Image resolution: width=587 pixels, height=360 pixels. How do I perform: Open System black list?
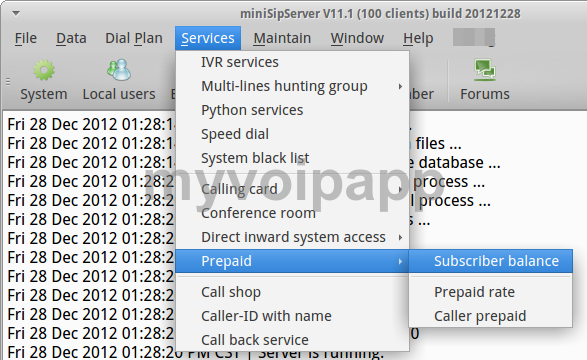click(292, 158)
